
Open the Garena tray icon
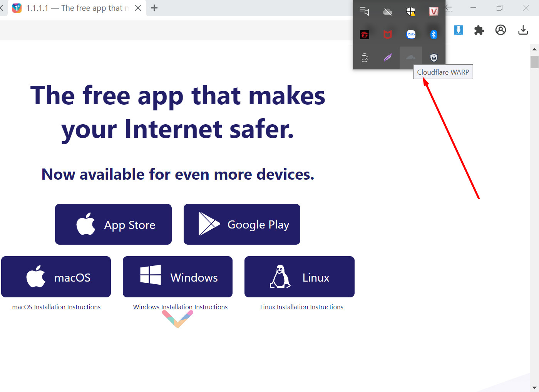click(x=365, y=35)
